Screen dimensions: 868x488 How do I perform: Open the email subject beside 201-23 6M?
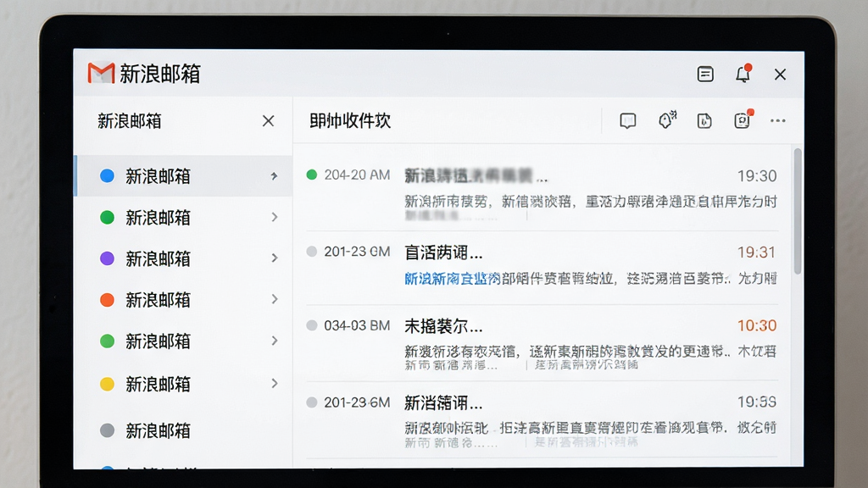pyautogui.click(x=443, y=402)
